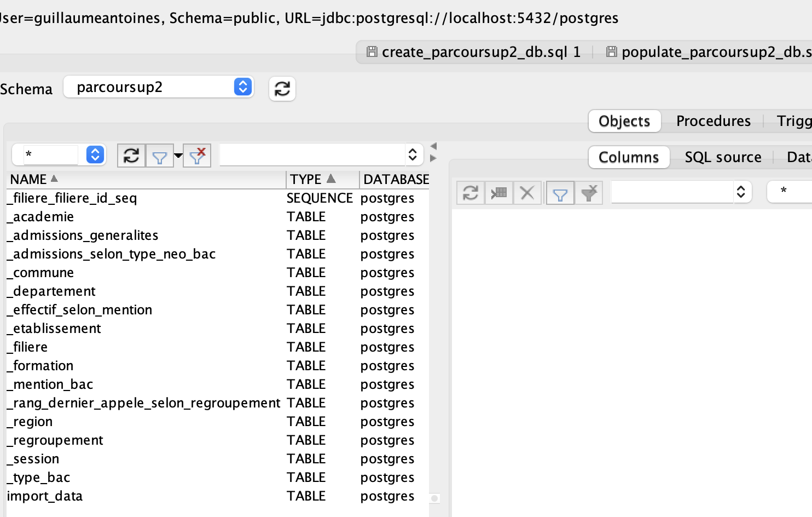Screen dimensions: 812x517
Task: Select the _region table row
Action: coord(218,422)
